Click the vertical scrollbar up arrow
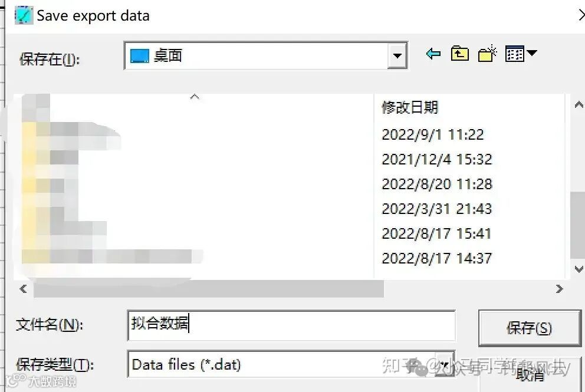Viewport: 585px width, 392px height. coord(579,105)
